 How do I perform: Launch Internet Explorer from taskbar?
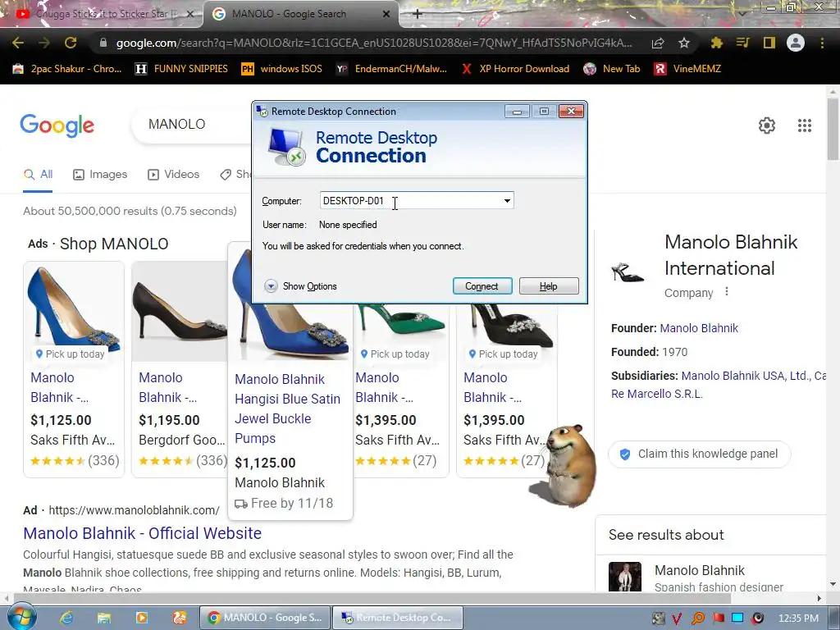pos(66,618)
